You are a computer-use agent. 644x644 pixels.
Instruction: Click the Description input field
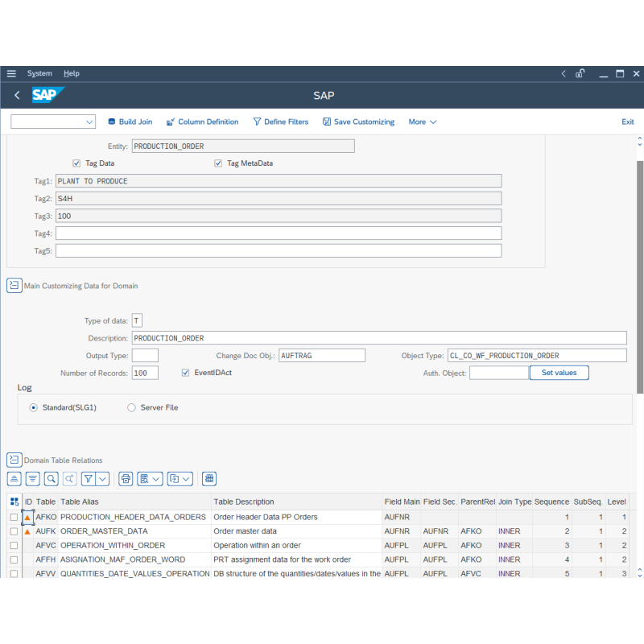click(379, 338)
